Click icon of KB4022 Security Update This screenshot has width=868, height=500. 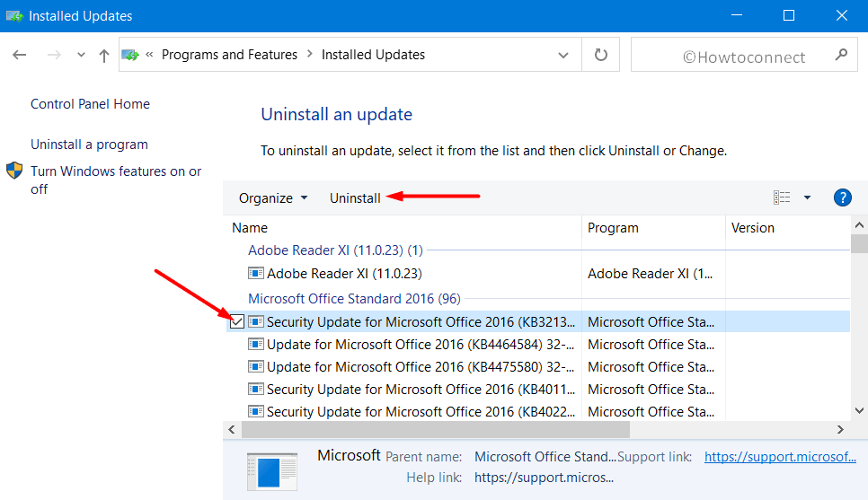[255, 411]
